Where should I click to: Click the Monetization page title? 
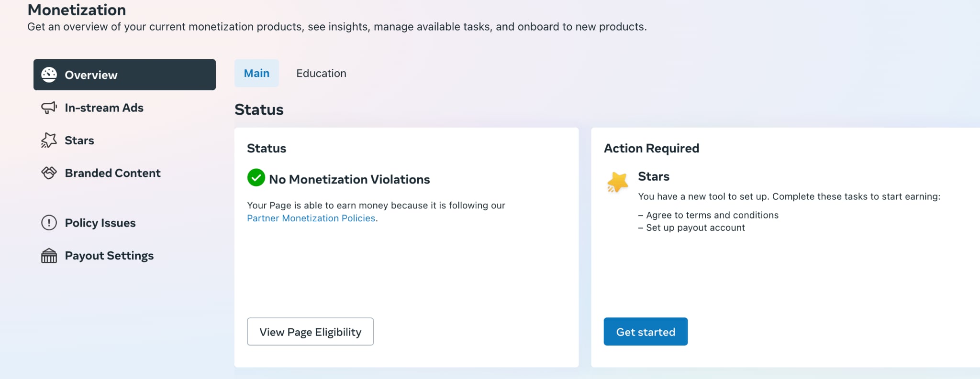click(x=77, y=10)
